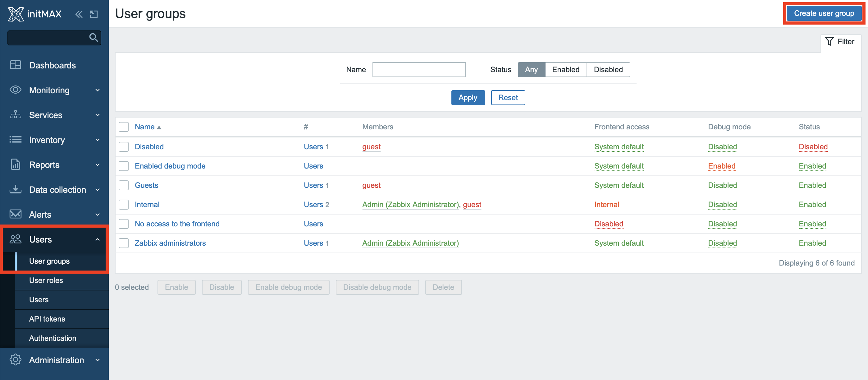Viewport: 868px width, 380px height.
Task: Collapse sidebar with double chevron icon
Action: [79, 14]
